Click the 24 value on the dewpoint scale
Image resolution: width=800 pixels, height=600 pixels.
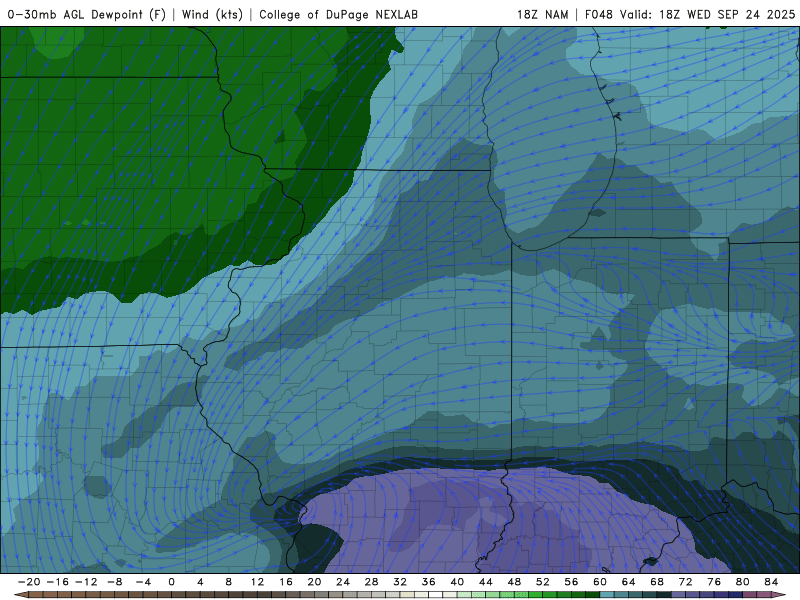[x=343, y=582]
